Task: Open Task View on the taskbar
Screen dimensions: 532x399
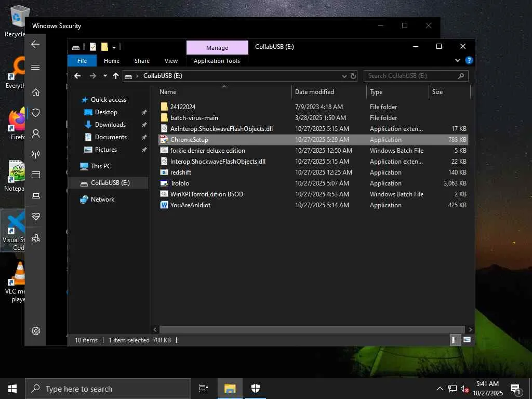Action: (x=204, y=389)
